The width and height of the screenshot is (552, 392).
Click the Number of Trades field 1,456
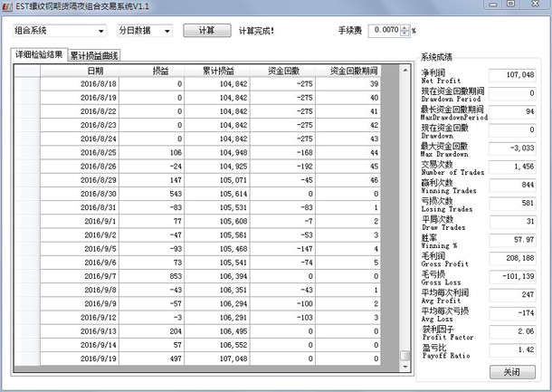512,167
